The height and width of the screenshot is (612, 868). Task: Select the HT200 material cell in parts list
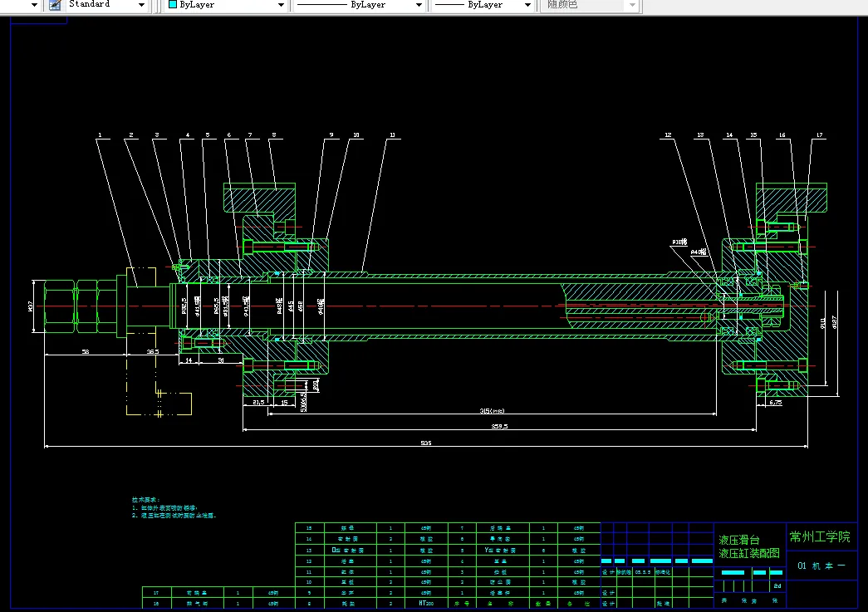point(426,604)
